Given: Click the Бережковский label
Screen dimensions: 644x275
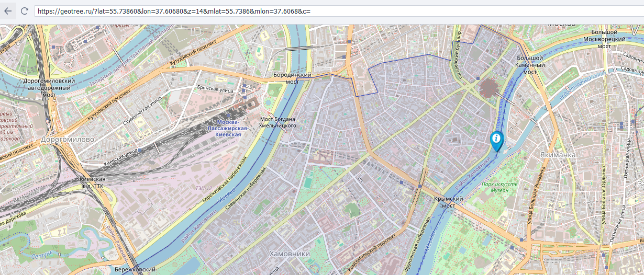Looking at the screenshot, I should (135, 269).
